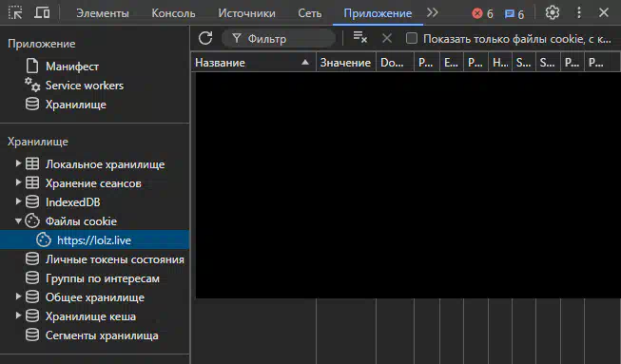This screenshot has width=621, height=364.
Task: Delete selected cookie X icon
Action: click(x=387, y=38)
